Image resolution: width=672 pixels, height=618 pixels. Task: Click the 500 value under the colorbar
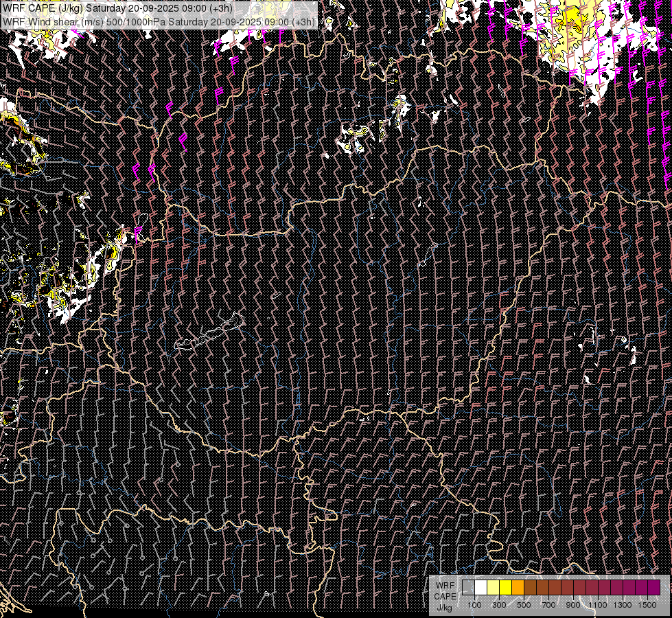(x=524, y=605)
